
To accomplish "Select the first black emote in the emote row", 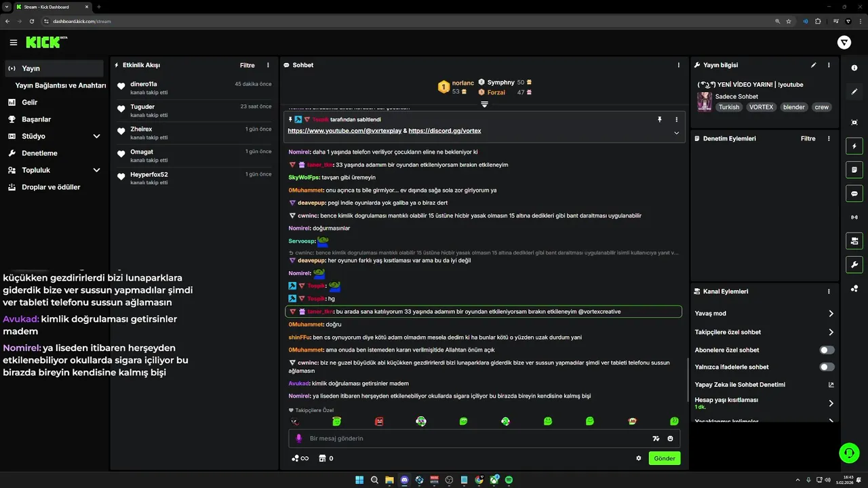I will (x=295, y=421).
